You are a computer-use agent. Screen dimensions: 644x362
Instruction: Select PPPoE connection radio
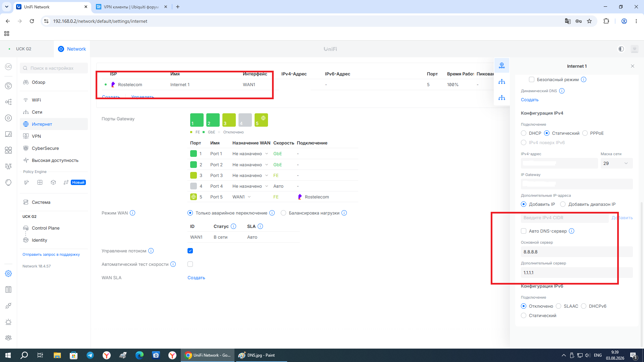point(585,133)
